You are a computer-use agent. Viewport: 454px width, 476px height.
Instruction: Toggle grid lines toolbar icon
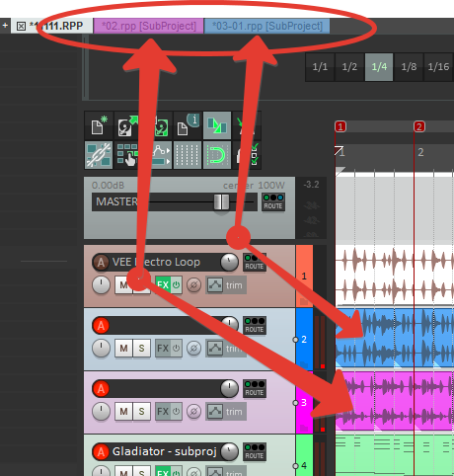188,155
